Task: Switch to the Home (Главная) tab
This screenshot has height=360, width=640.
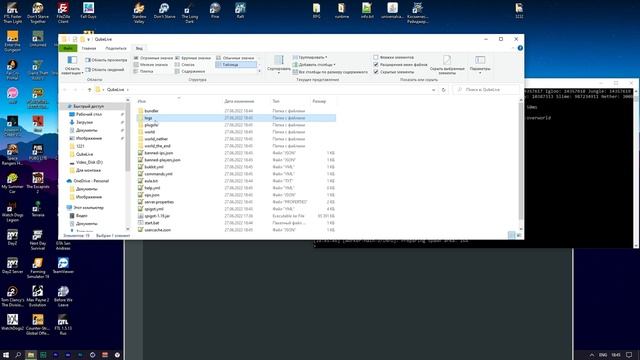Action: pos(89,48)
